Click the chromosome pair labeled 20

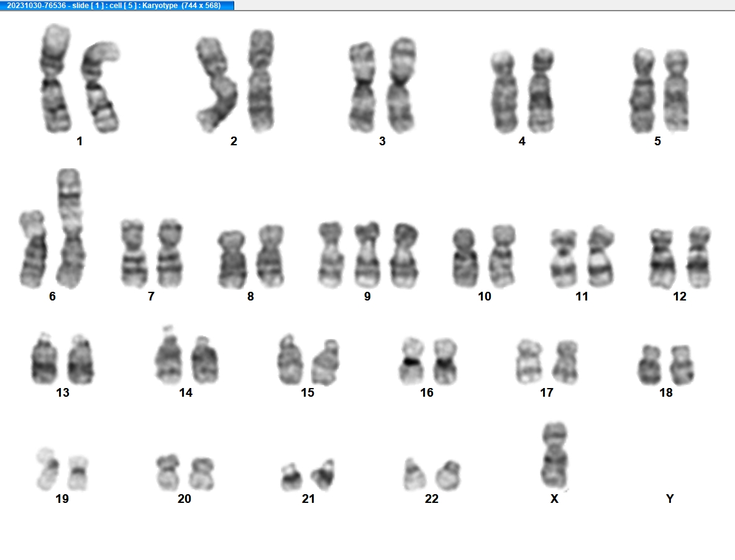tap(185, 472)
